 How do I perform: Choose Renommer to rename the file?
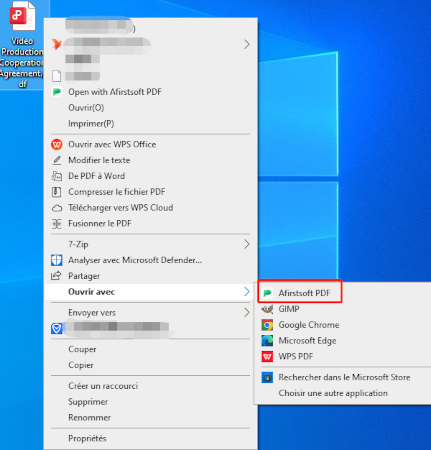pyautogui.click(x=150, y=417)
